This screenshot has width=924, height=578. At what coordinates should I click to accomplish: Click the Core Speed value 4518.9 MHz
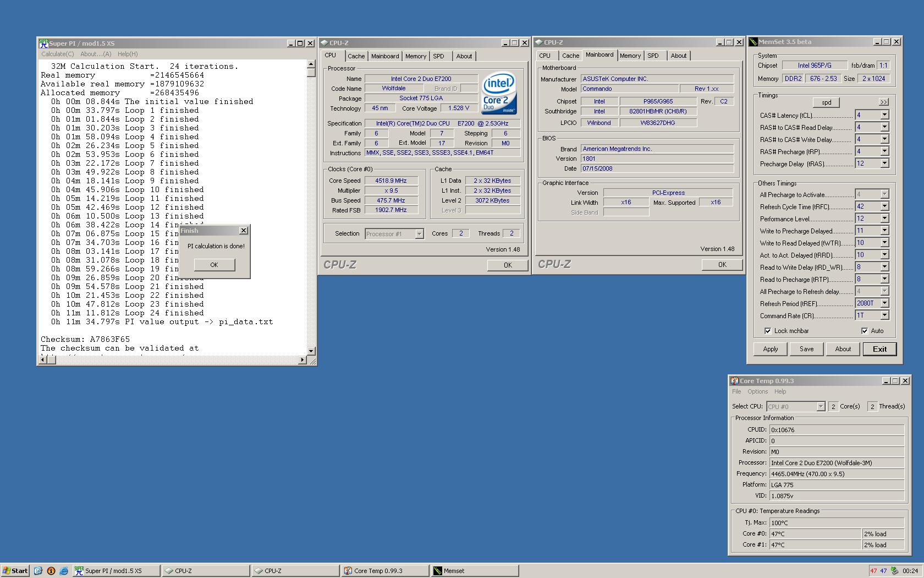[x=391, y=181]
